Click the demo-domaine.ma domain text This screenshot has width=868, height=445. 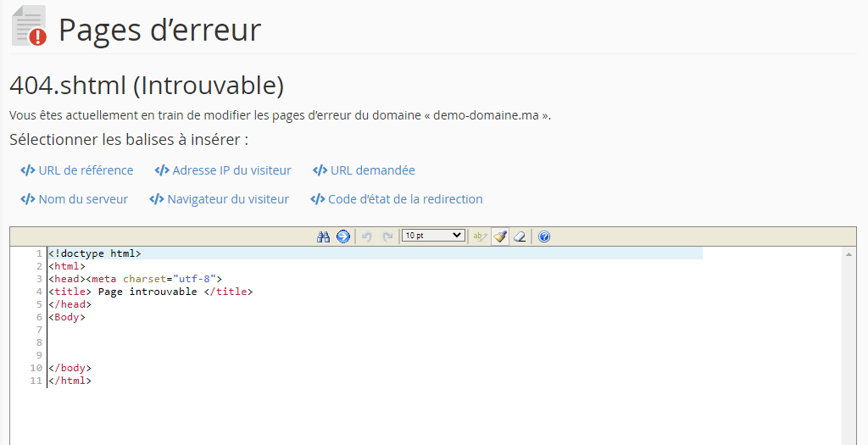pos(486,115)
